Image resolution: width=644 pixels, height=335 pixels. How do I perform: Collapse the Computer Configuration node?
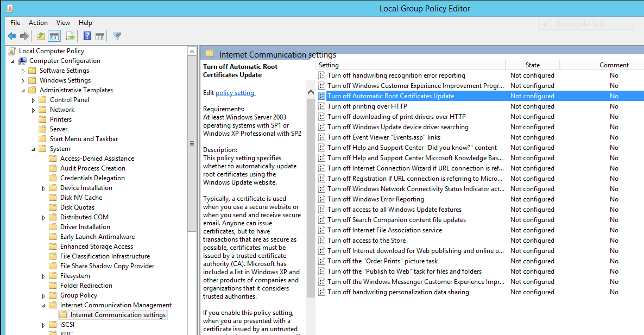[x=12, y=61]
